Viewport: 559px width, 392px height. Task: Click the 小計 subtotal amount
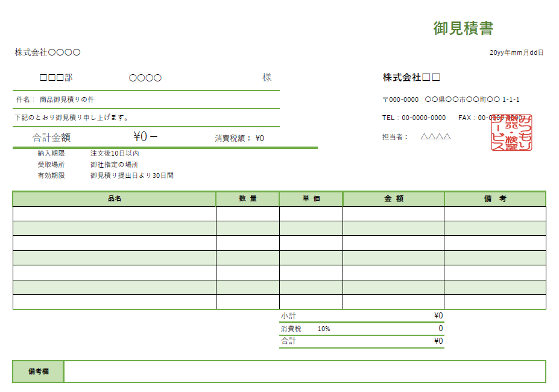pyautogui.click(x=438, y=316)
